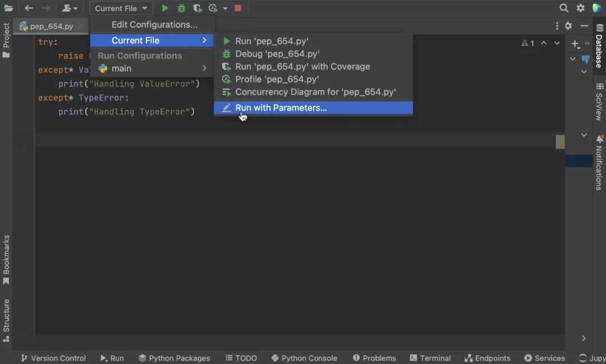Open the Profile dropdown arrow in toolbar

pos(226,8)
